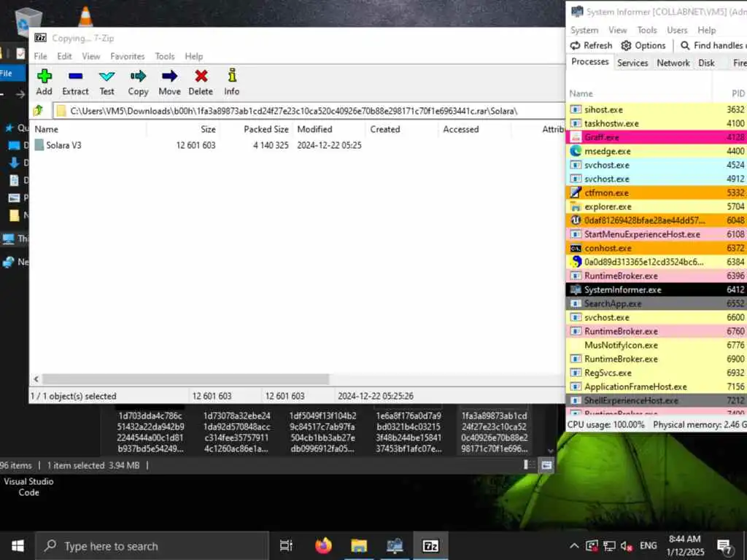The height and width of the screenshot is (560, 747).
Task: Select the msedge.exe process
Action: click(x=657, y=151)
